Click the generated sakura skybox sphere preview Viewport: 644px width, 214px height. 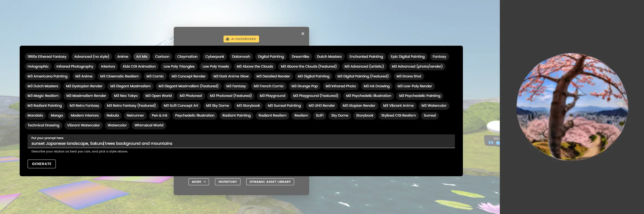coord(572,106)
